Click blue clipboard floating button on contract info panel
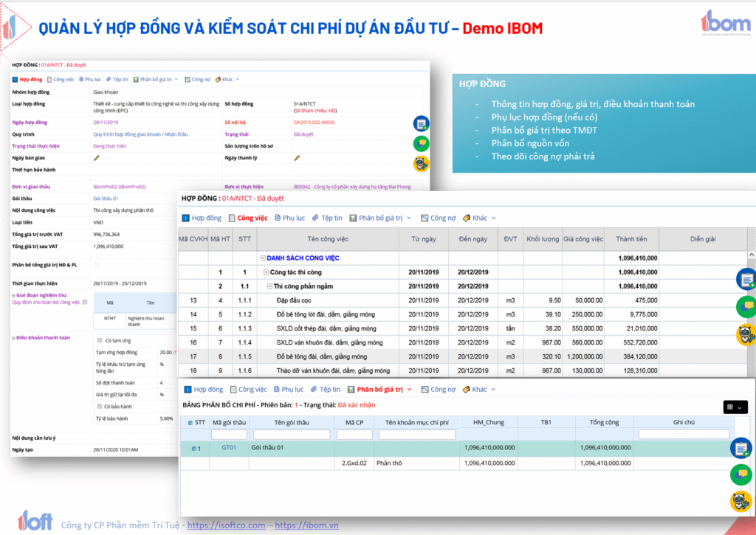Image resolution: width=756 pixels, height=535 pixels. 421,123
